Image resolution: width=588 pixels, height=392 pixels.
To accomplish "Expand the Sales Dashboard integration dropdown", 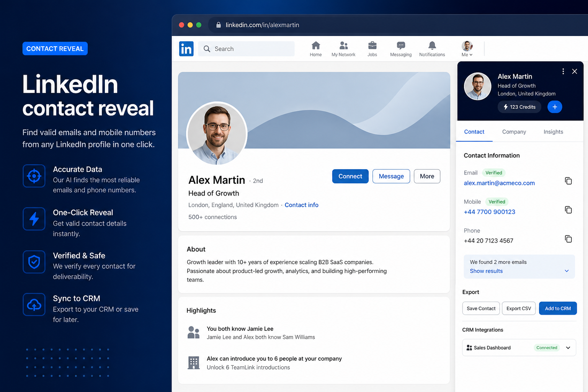I will (x=568, y=348).
